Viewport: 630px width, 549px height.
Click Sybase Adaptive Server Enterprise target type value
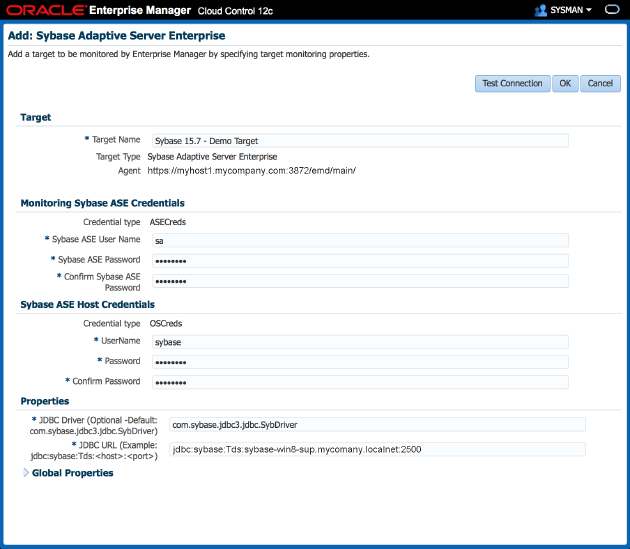212,157
